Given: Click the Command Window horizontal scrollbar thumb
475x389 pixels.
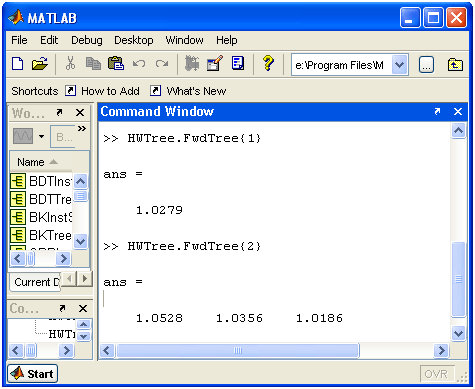Looking at the screenshot, I should point(238,350).
